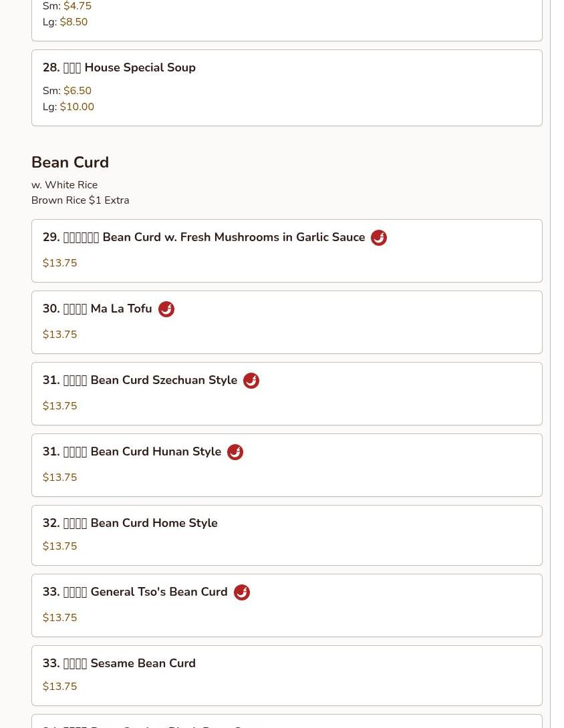The height and width of the screenshot is (728, 564).
Task: Click the spicy pepper icon beside Ma La Tofu
Action: [x=166, y=309]
